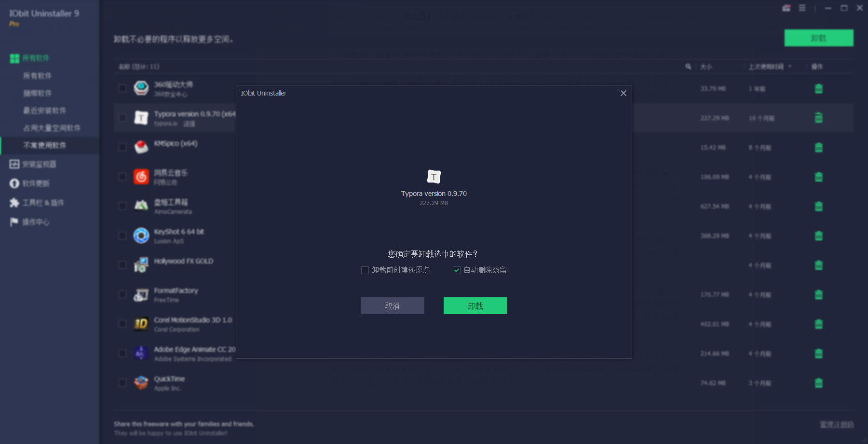
Task: Close the IObit Uninstaller confirmation dialog
Action: (623, 93)
